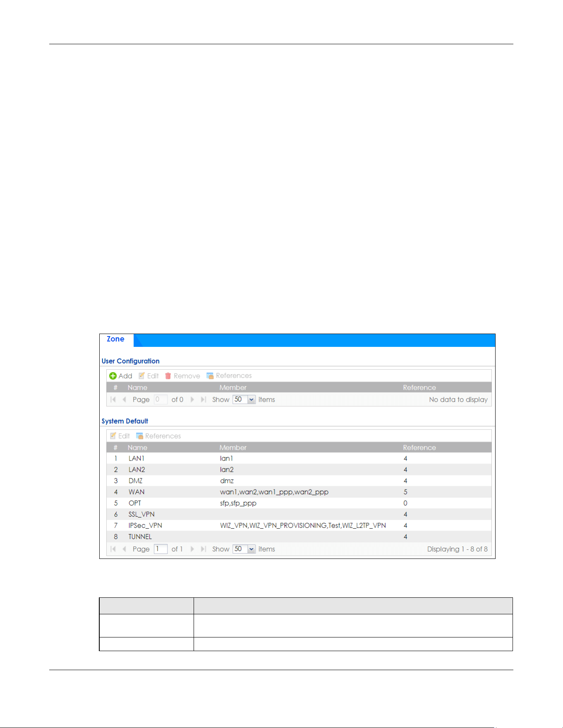Click the green Add plus icon
Screen dimensions: 563x728
click(x=113, y=376)
